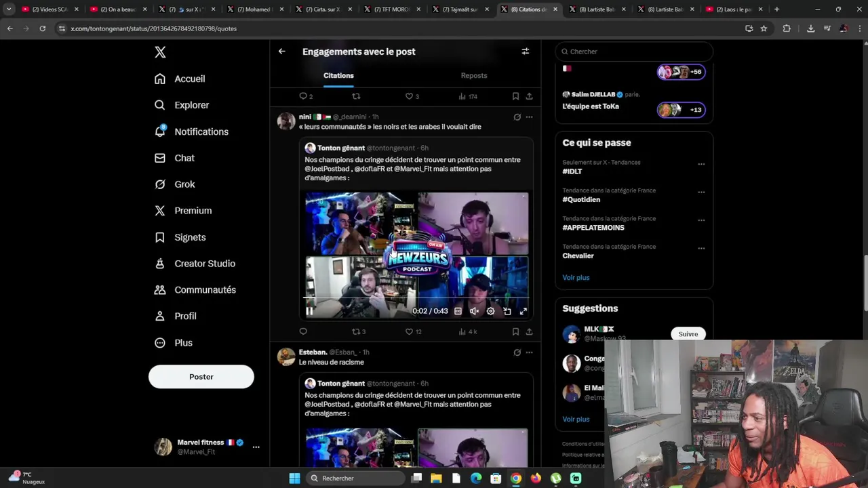The width and height of the screenshot is (868, 488).
Task: Open the #Quotidien trend
Action: (581, 200)
